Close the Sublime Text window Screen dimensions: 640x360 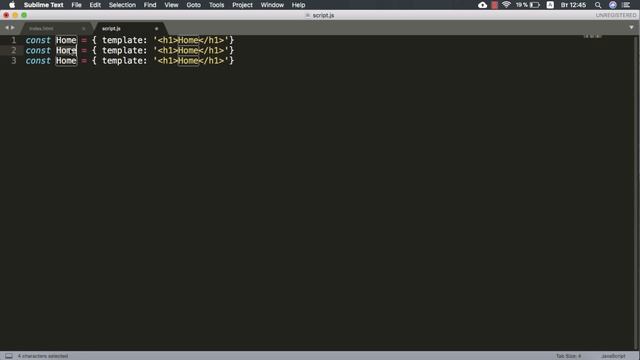6,15
